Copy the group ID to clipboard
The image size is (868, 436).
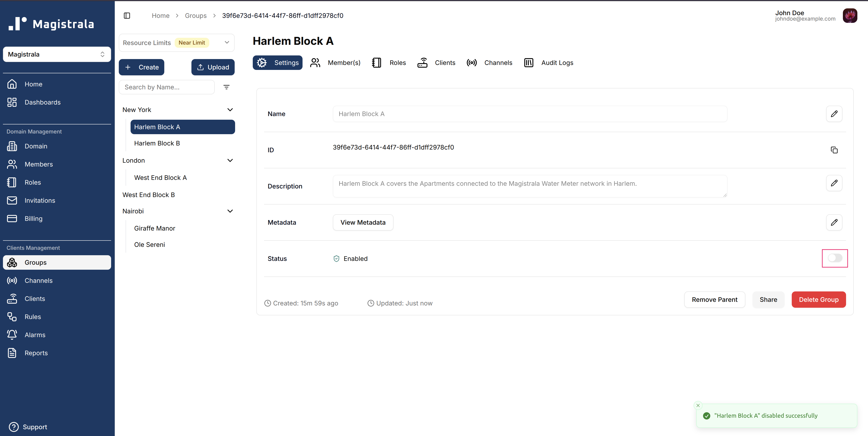(x=834, y=150)
